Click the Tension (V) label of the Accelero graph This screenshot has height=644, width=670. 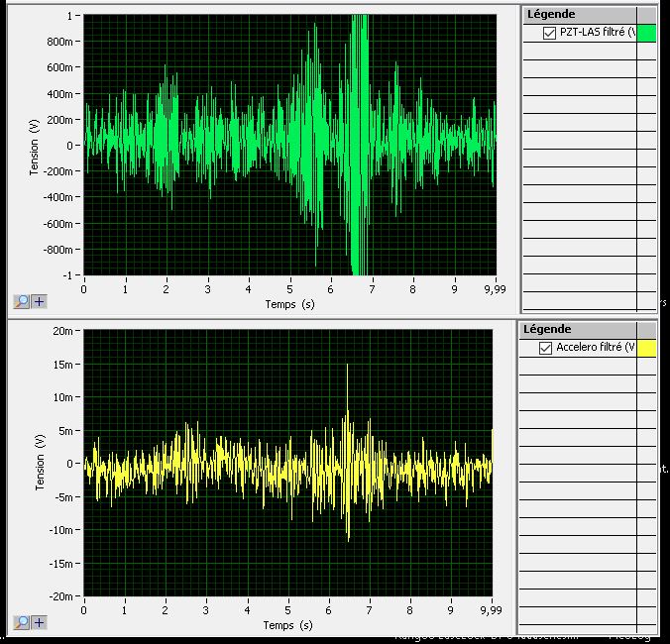click(x=41, y=462)
